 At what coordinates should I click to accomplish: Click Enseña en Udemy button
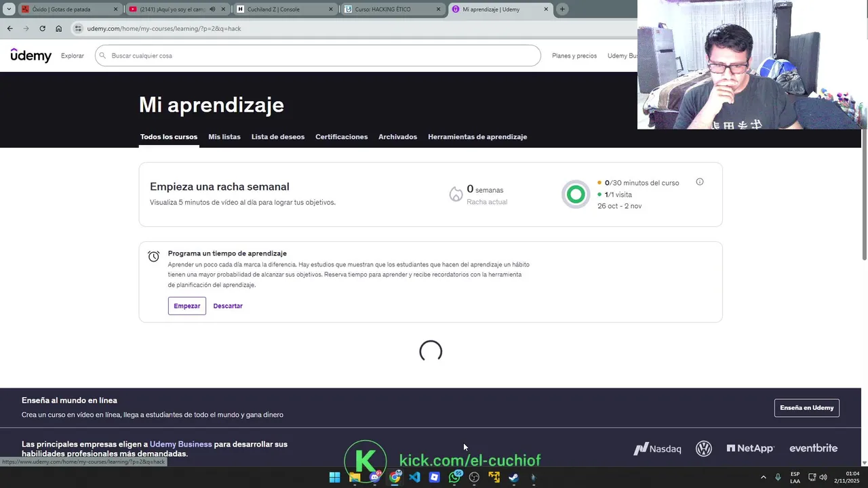tap(807, 407)
